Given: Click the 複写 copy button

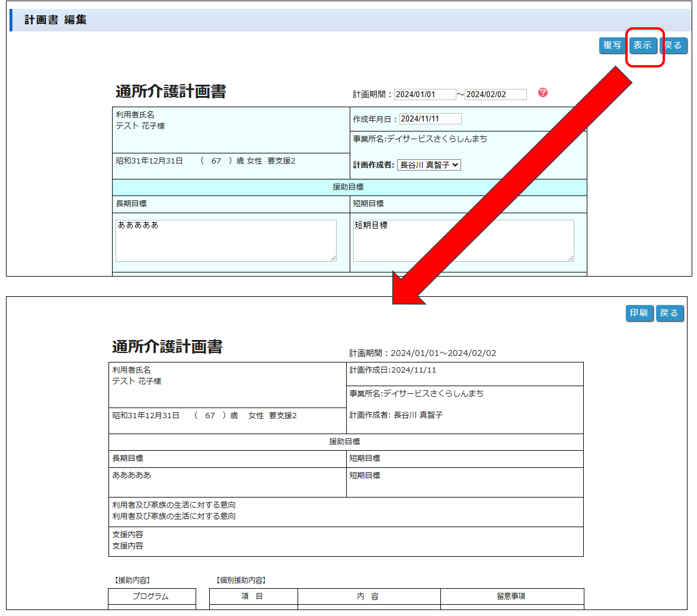Looking at the screenshot, I should click(x=612, y=45).
